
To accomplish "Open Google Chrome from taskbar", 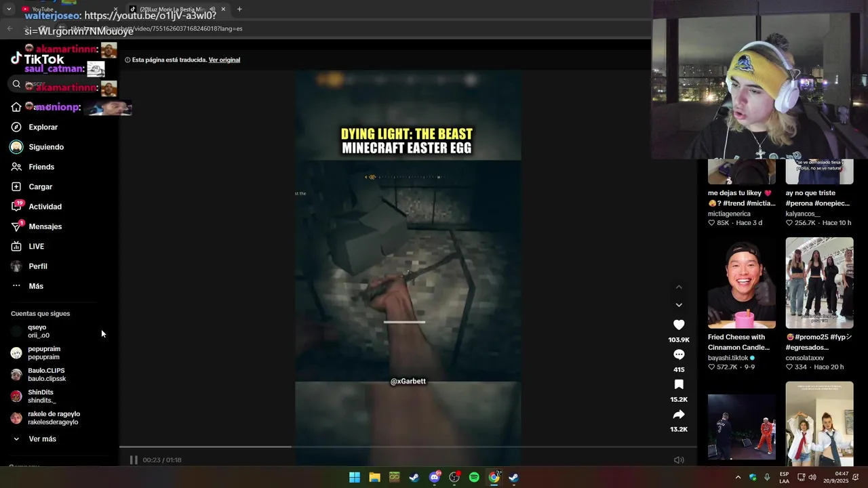I will pos(494,478).
